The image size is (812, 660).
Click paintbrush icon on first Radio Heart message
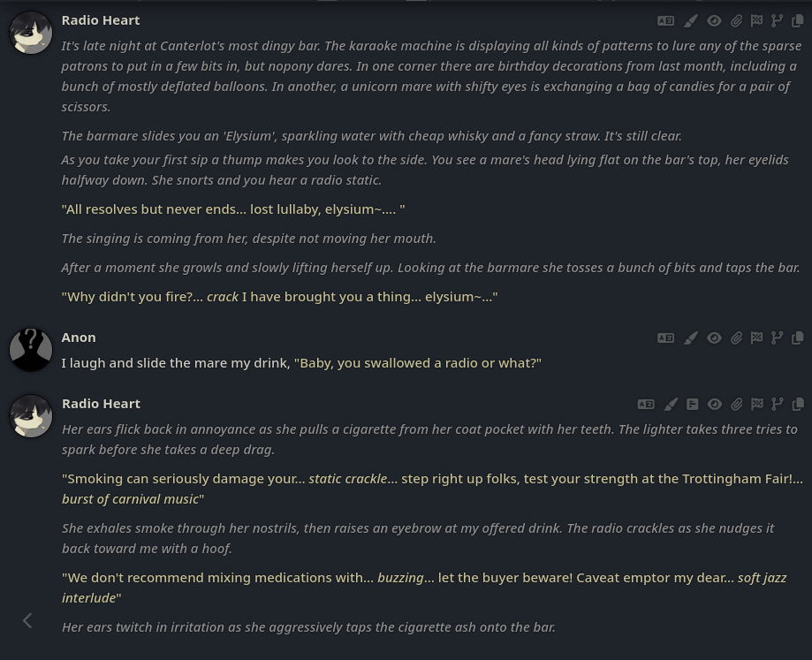(690, 20)
